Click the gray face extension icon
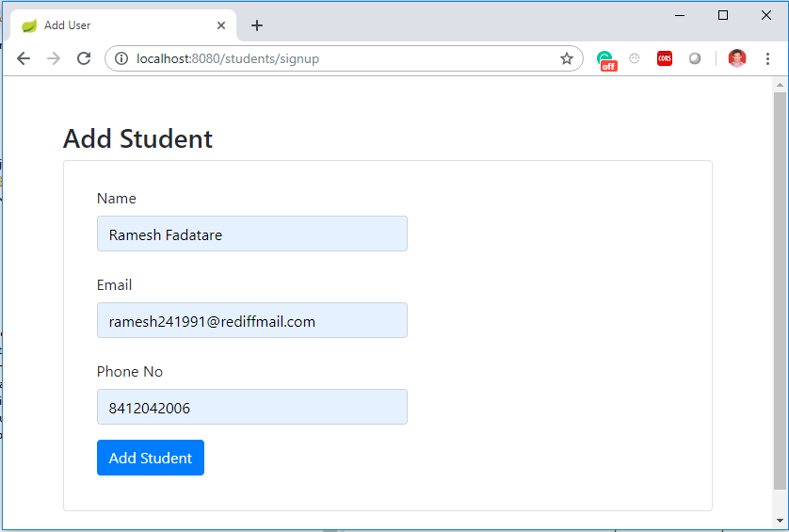Viewport: 789px width, 532px height. (x=635, y=58)
